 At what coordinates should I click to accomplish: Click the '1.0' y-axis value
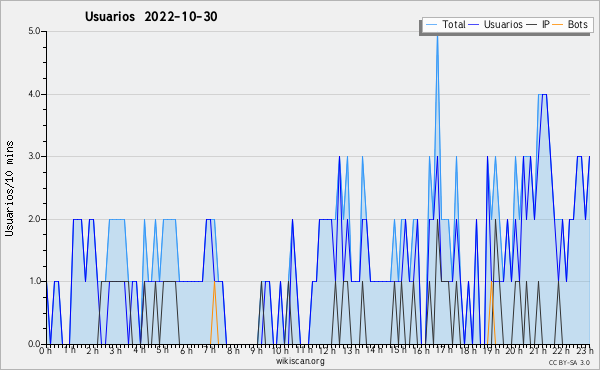(x=34, y=282)
